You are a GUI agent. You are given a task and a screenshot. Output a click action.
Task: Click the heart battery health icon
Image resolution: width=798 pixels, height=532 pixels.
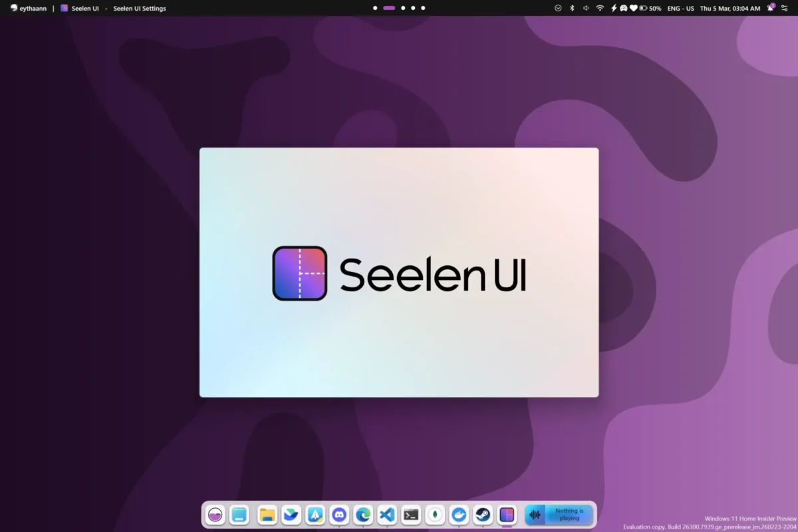[x=634, y=8]
